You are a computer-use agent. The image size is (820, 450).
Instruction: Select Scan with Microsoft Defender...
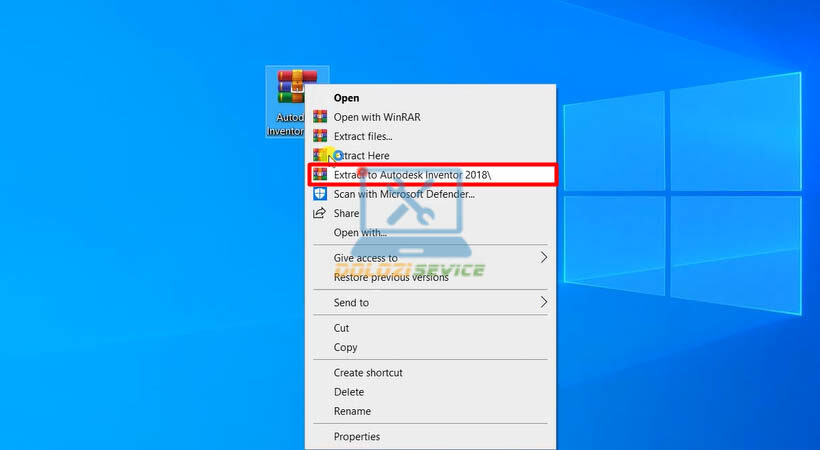(x=404, y=194)
